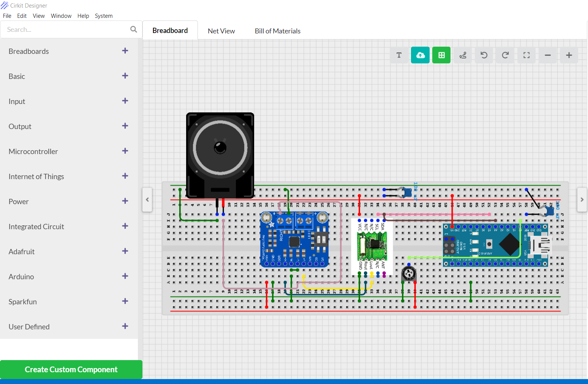Open the File menu
Image resolution: width=588 pixels, height=384 pixels.
[7, 16]
